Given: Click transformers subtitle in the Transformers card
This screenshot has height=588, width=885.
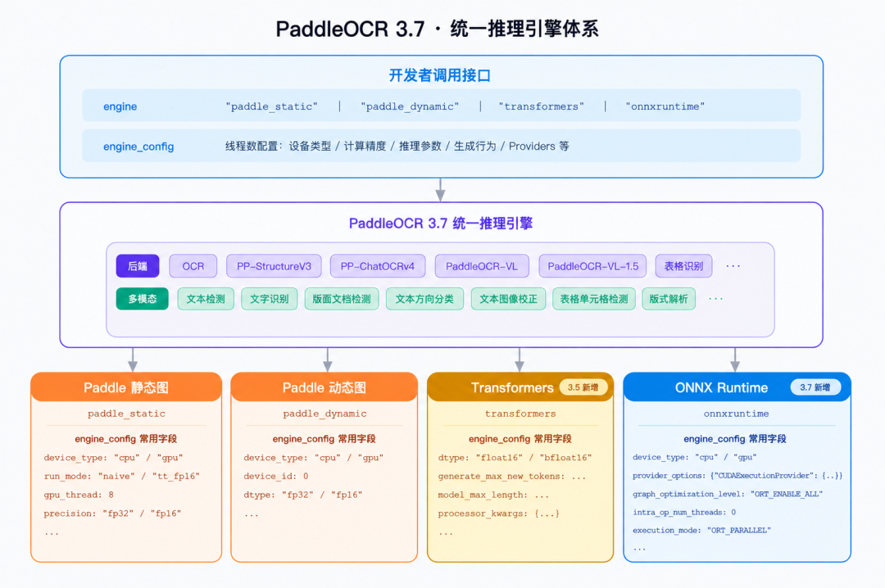Looking at the screenshot, I should tap(520, 414).
